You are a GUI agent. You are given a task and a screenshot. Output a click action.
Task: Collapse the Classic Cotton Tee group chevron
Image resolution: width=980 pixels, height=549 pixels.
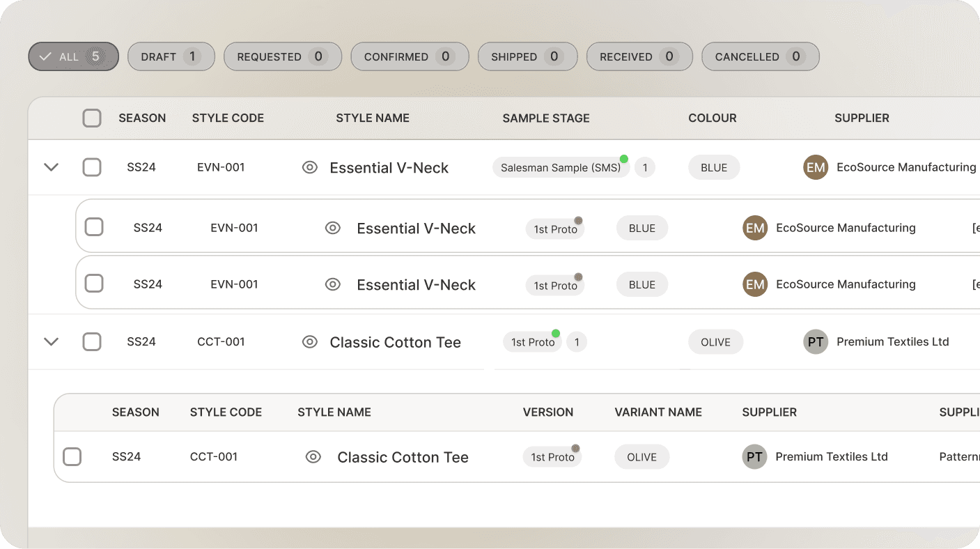coord(51,341)
